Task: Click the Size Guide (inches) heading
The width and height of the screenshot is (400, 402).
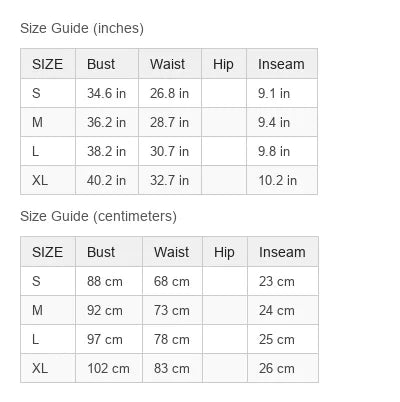Action: (x=82, y=28)
